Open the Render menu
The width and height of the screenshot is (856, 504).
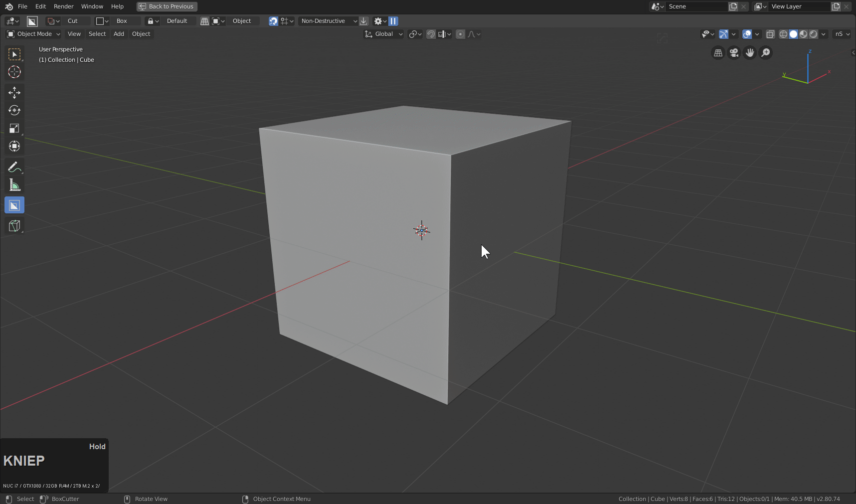pyautogui.click(x=63, y=6)
